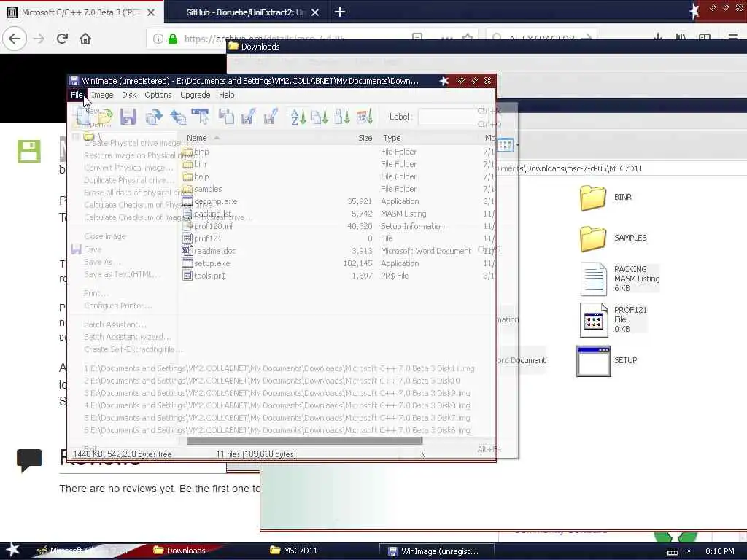The height and width of the screenshot is (560, 747).
Task: Click the Extract toolbar icon in WinImage
Action: pyautogui.click(x=154, y=117)
